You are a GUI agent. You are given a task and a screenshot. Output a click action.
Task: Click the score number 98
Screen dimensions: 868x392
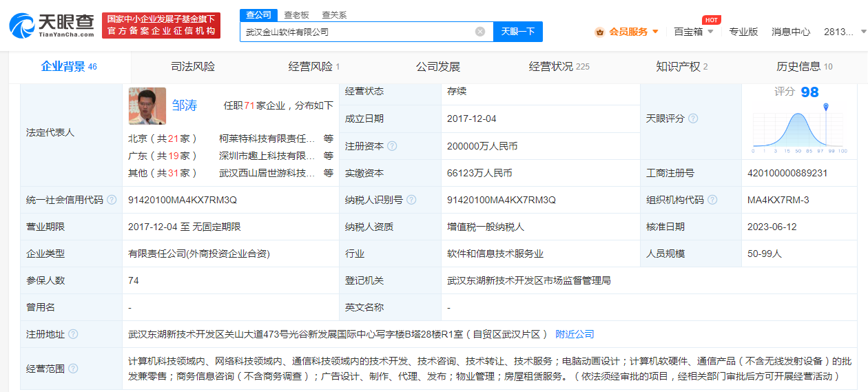[x=809, y=92]
